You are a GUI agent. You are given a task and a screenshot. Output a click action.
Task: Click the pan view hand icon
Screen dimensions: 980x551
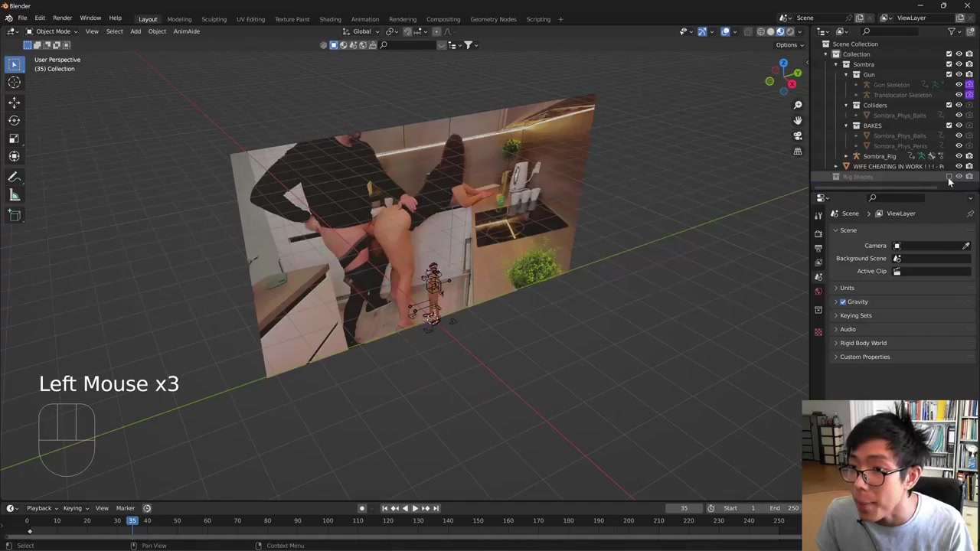797,120
